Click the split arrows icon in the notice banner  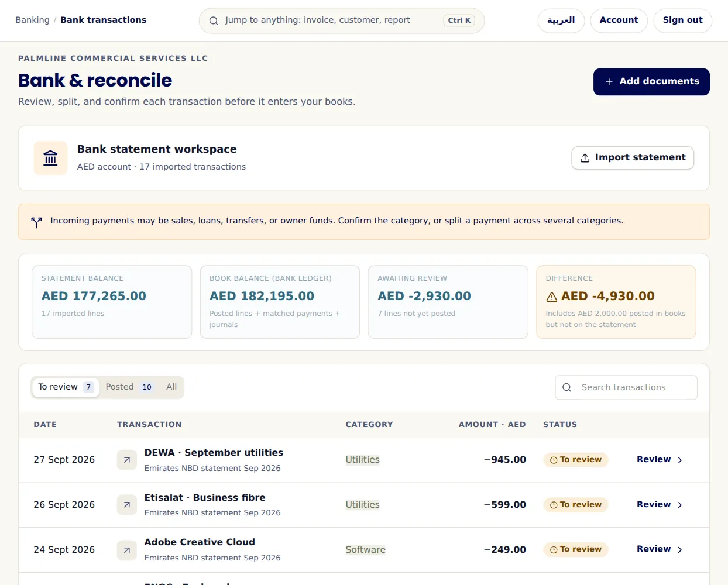[x=36, y=222]
